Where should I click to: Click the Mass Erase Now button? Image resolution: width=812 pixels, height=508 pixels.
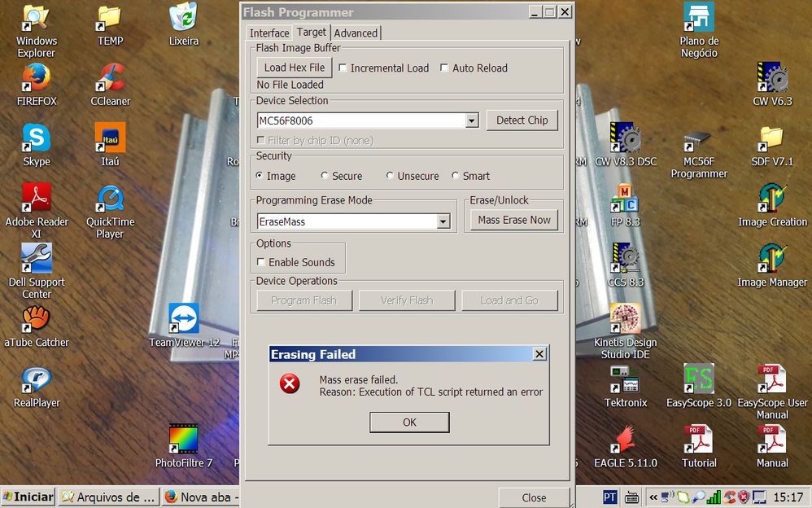514,220
